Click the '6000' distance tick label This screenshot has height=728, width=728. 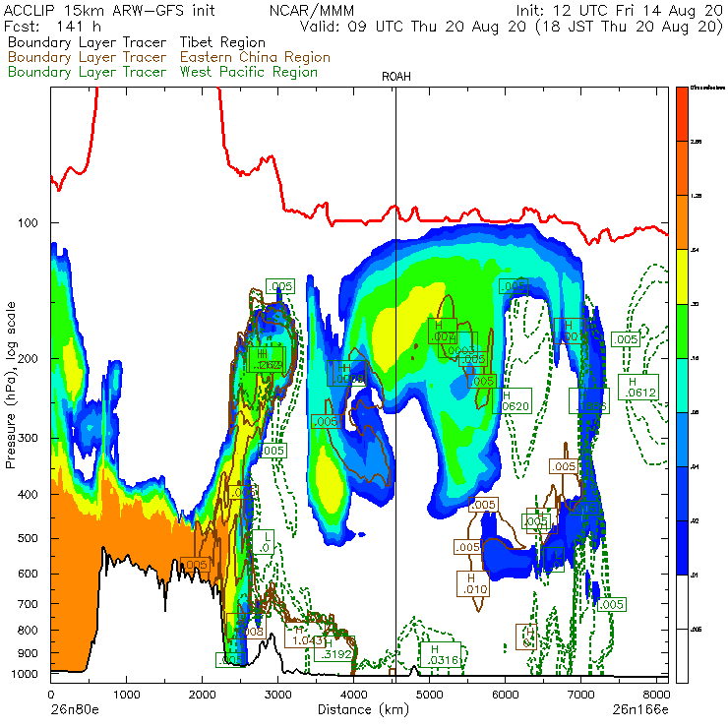click(505, 695)
